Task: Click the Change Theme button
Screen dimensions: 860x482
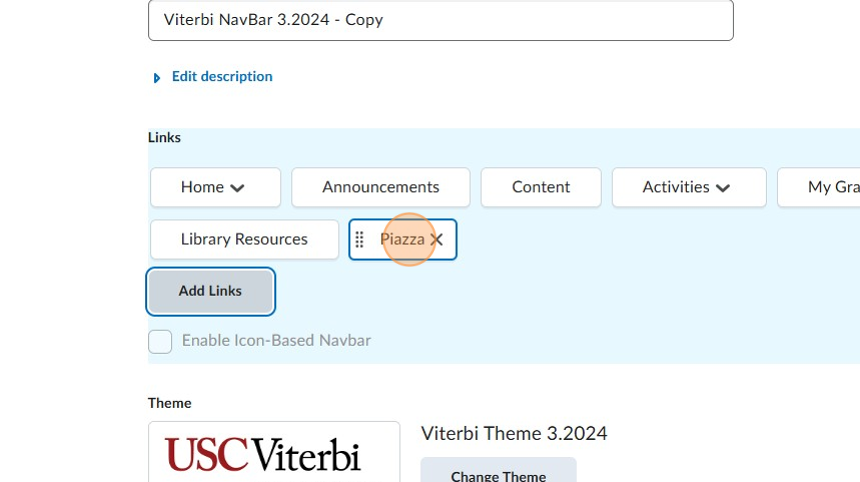Action: click(498, 475)
